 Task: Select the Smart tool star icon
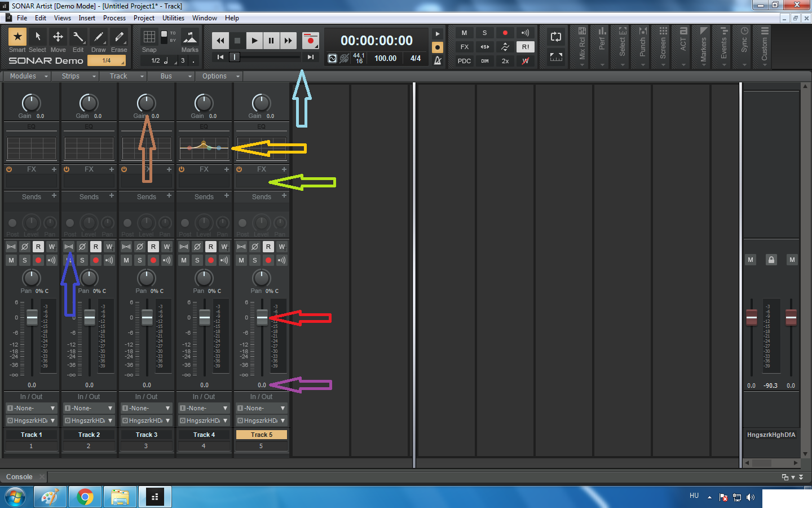[17, 37]
